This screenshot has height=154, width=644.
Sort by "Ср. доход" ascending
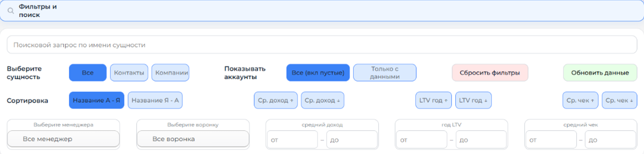point(276,101)
